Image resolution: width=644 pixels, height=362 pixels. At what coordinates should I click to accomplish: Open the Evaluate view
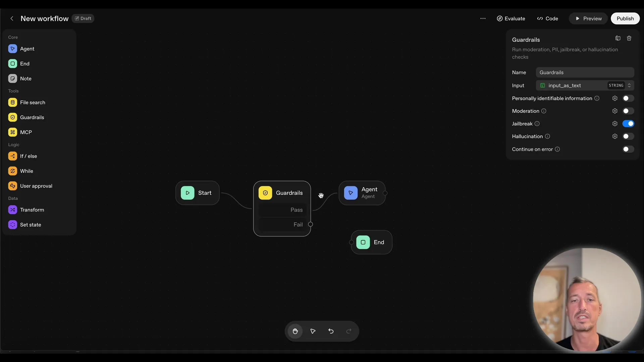pyautogui.click(x=511, y=18)
